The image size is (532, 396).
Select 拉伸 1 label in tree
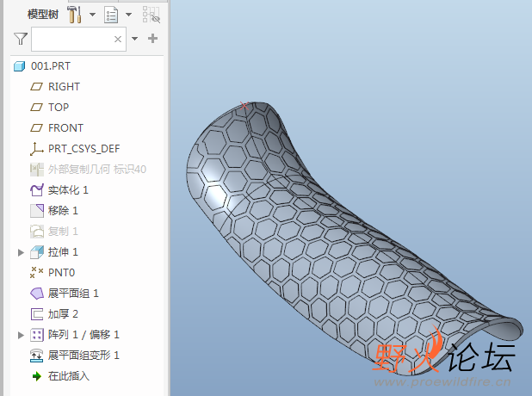coord(63,252)
